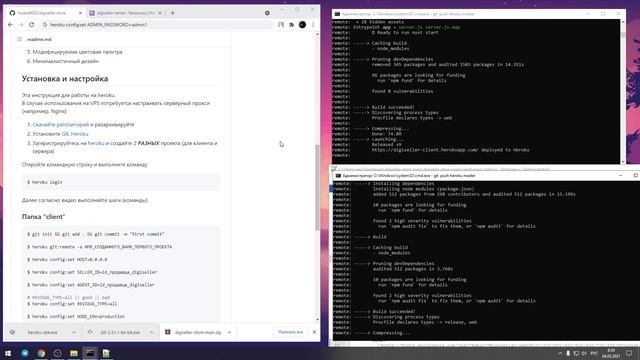Click the browser forward arrow

21,25
